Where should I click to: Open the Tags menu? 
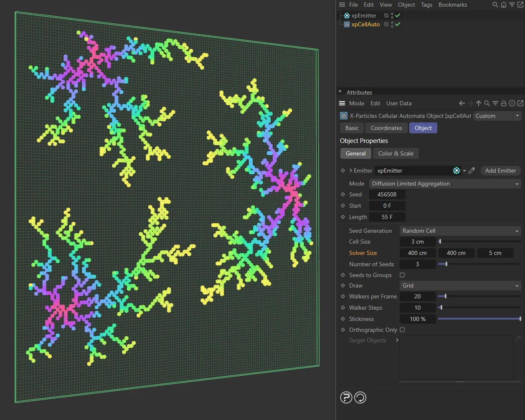click(x=426, y=5)
